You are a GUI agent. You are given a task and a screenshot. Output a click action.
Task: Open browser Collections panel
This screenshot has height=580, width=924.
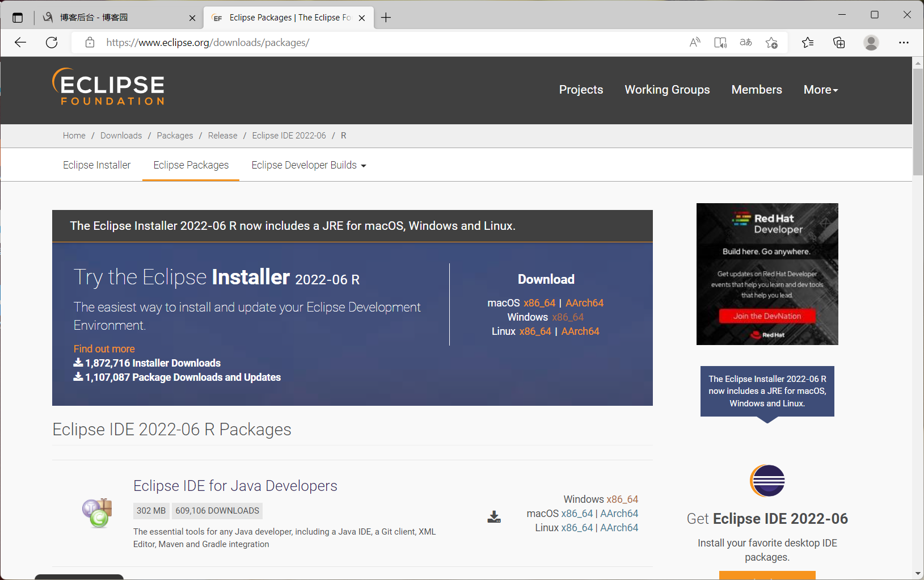[x=839, y=43]
